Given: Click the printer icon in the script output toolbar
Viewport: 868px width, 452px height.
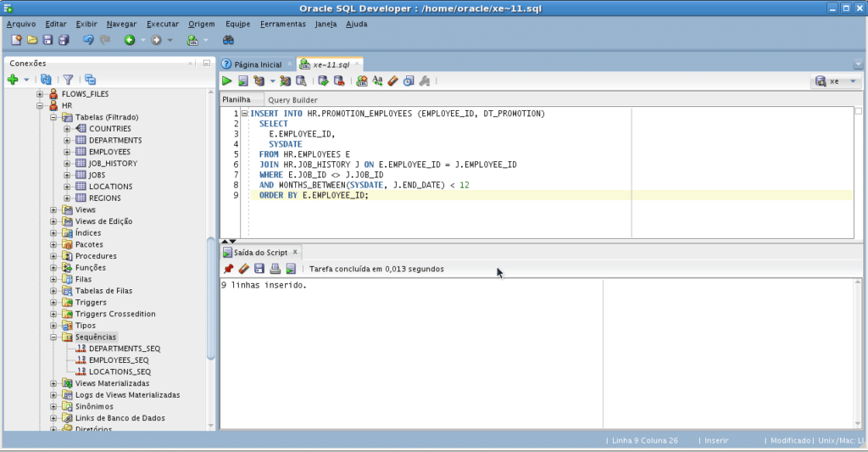Looking at the screenshot, I should 275,269.
